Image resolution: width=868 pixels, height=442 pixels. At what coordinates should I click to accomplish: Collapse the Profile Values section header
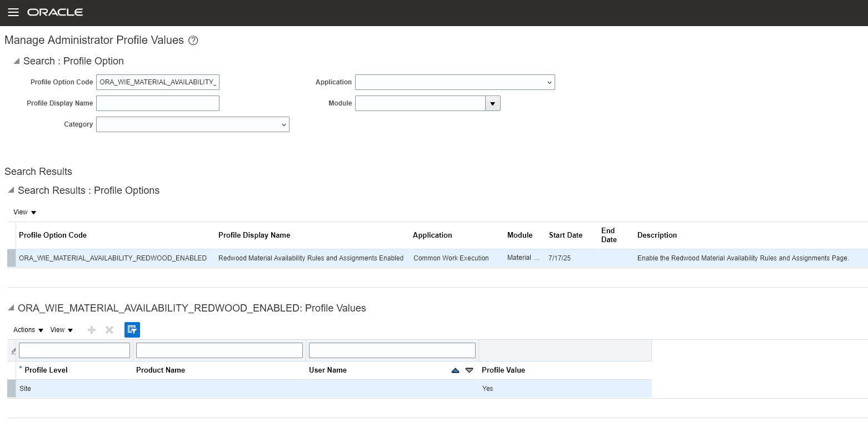(x=11, y=308)
